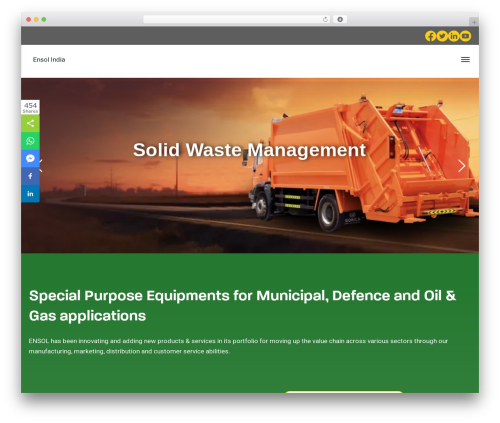
Task: Click the browser address bar
Action: coord(237,20)
